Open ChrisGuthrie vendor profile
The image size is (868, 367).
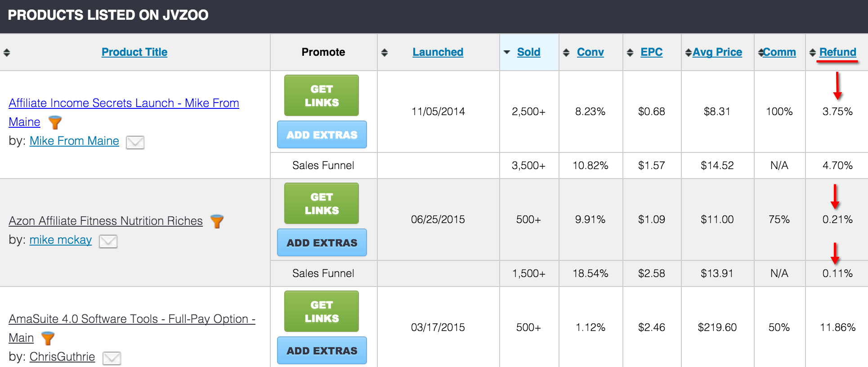(x=62, y=357)
